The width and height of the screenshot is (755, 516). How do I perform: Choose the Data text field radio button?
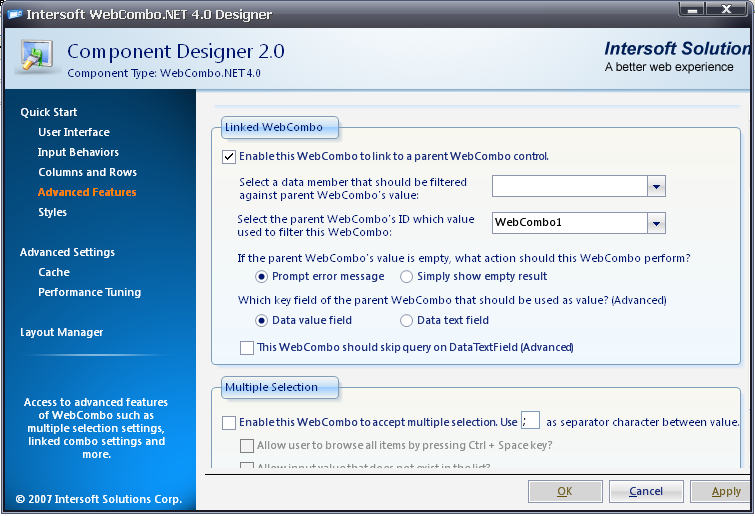point(406,321)
